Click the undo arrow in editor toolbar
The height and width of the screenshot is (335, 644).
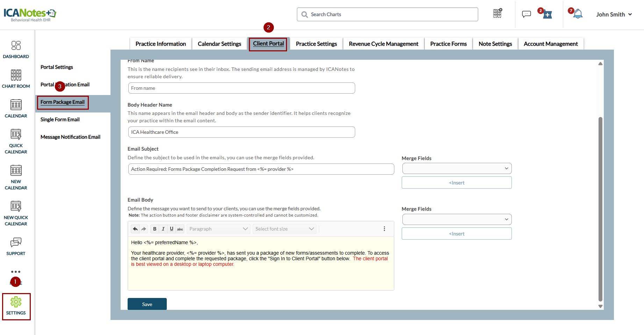coord(135,229)
